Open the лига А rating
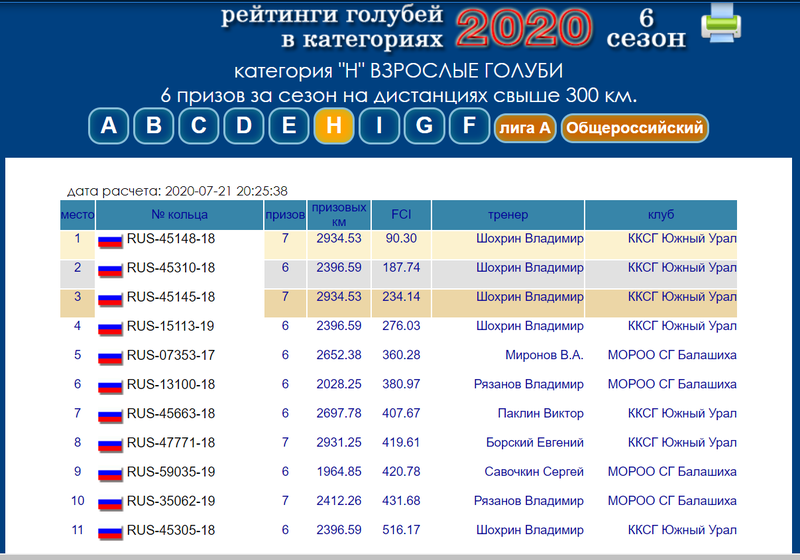The width and height of the screenshot is (800, 560). click(525, 128)
